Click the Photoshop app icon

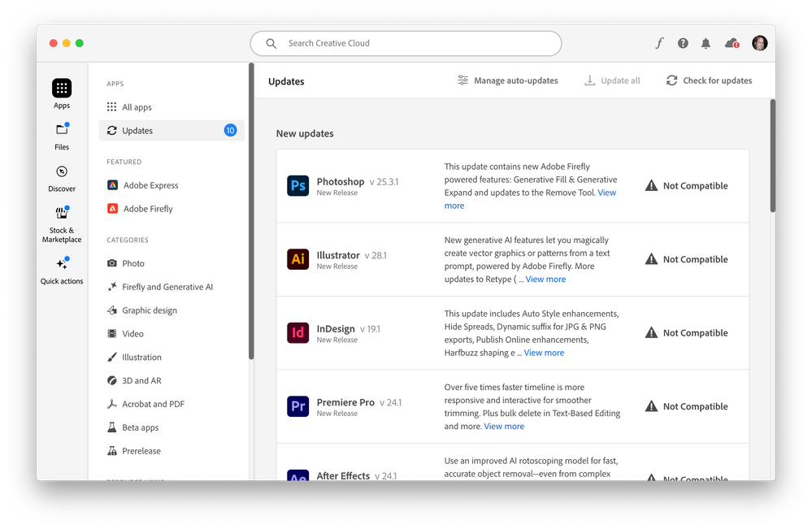297,185
